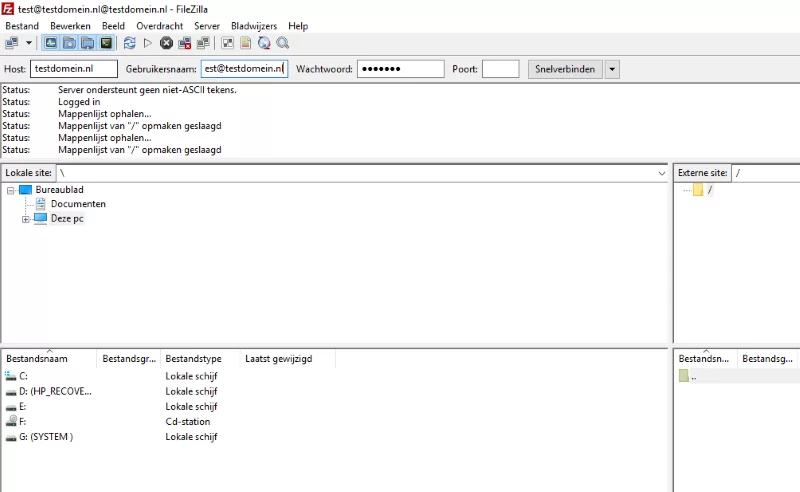Toggle the remote directory tree view
The height and width of the screenshot is (492, 800).
pos(88,43)
